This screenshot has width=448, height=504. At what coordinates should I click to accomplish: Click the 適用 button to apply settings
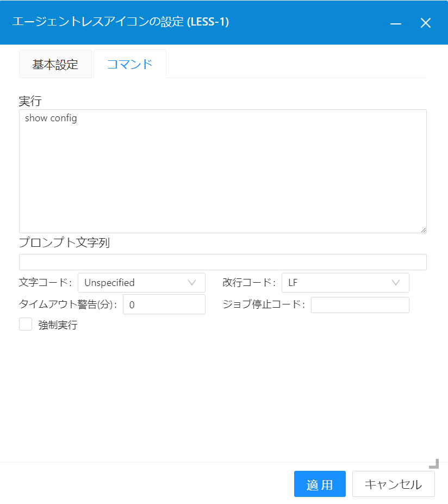click(320, 484)
